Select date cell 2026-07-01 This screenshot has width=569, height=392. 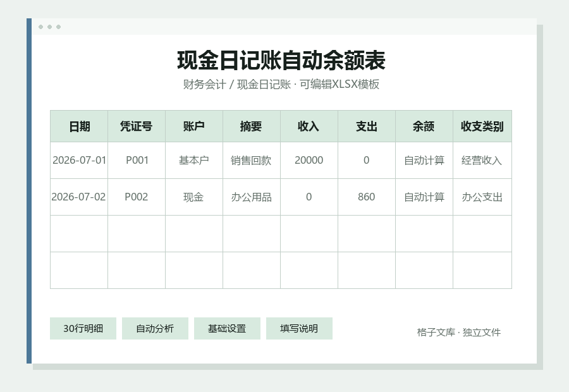(79, 160)
